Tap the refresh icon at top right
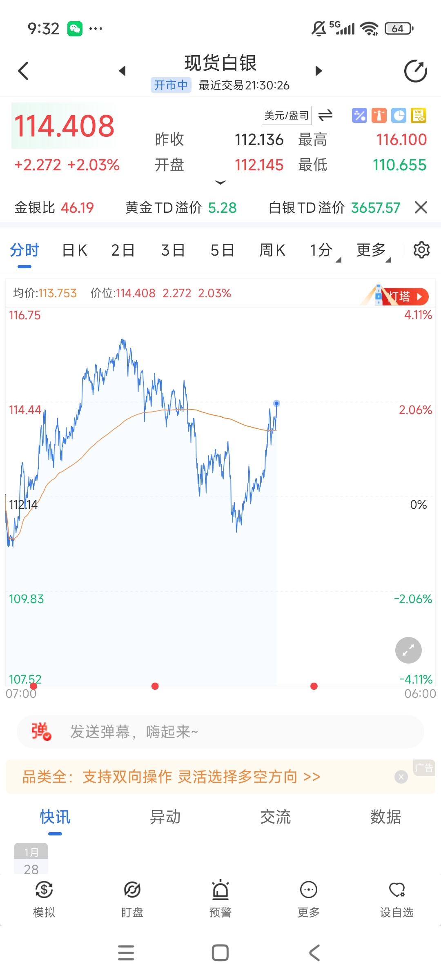The image size is (441, 980). pyautogui.click(x=415, y=71)
